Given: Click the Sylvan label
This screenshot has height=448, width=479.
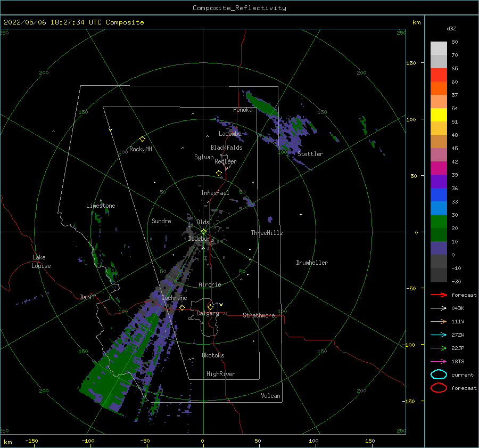Looking at the screenshot, I should click(x=204, y=157).
